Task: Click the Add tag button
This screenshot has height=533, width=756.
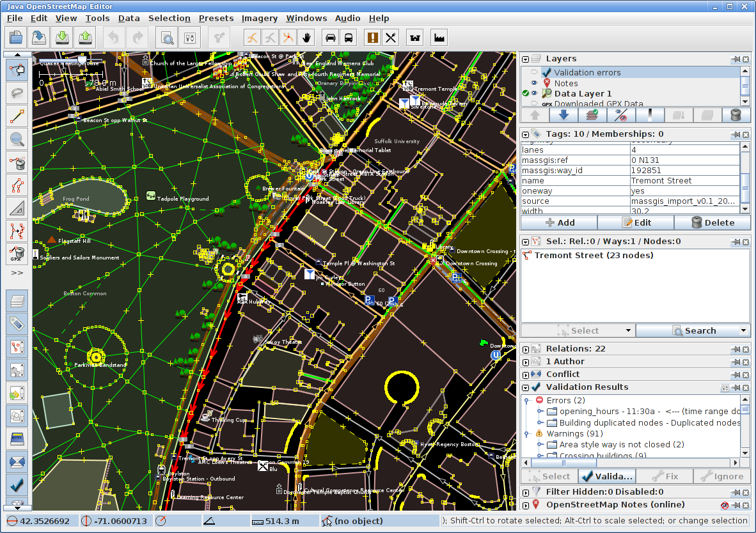Action: [x=558, y=222]
